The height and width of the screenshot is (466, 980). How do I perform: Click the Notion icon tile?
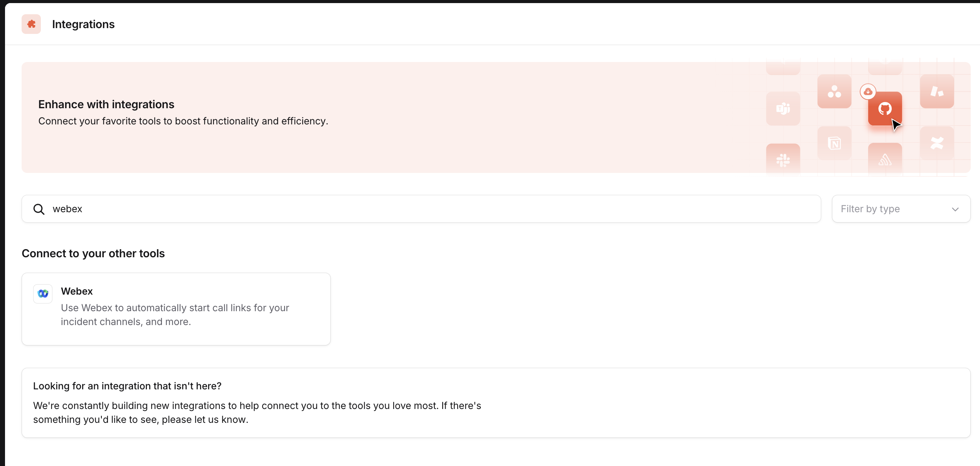(x=834, y=143)
